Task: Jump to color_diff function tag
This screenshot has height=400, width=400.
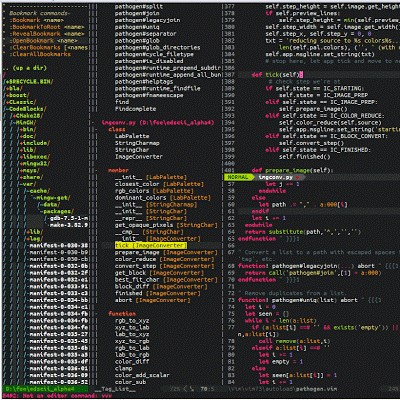Action: [132, 362]
